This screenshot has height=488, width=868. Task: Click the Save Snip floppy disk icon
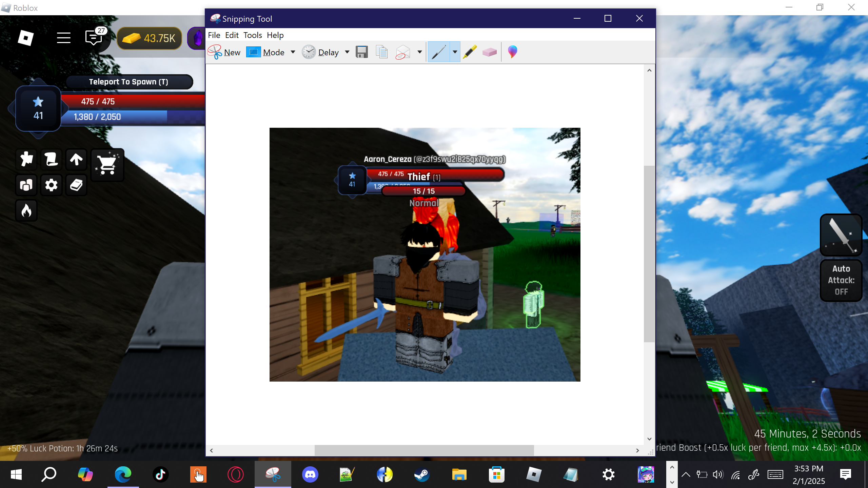coord(362,52)
